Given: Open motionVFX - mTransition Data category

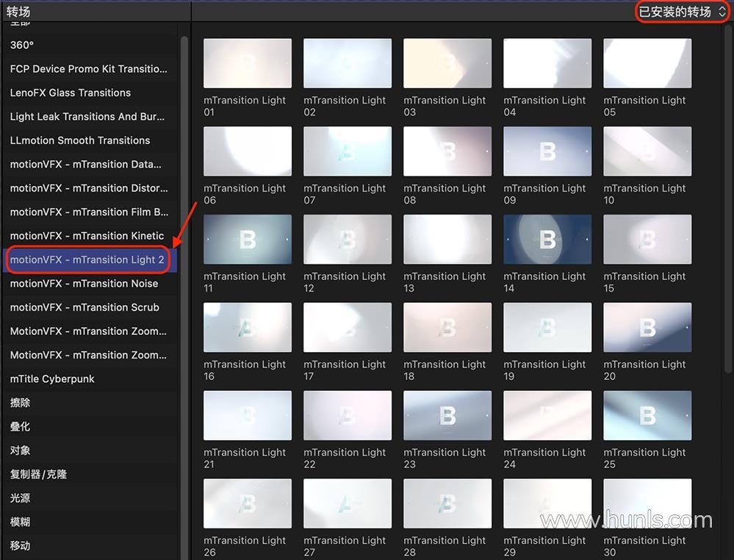Looking at the screenshot, I should pos(90,165).
